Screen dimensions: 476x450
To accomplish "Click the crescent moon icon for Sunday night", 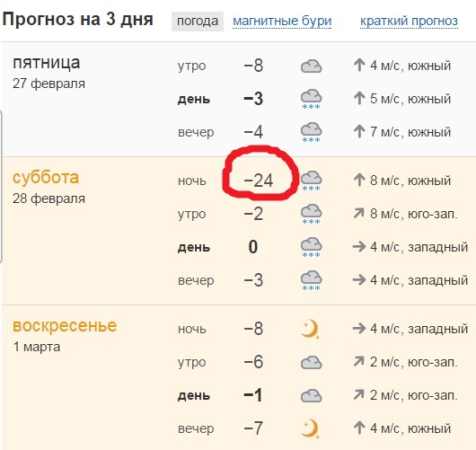I will click(x=310, y=329).
